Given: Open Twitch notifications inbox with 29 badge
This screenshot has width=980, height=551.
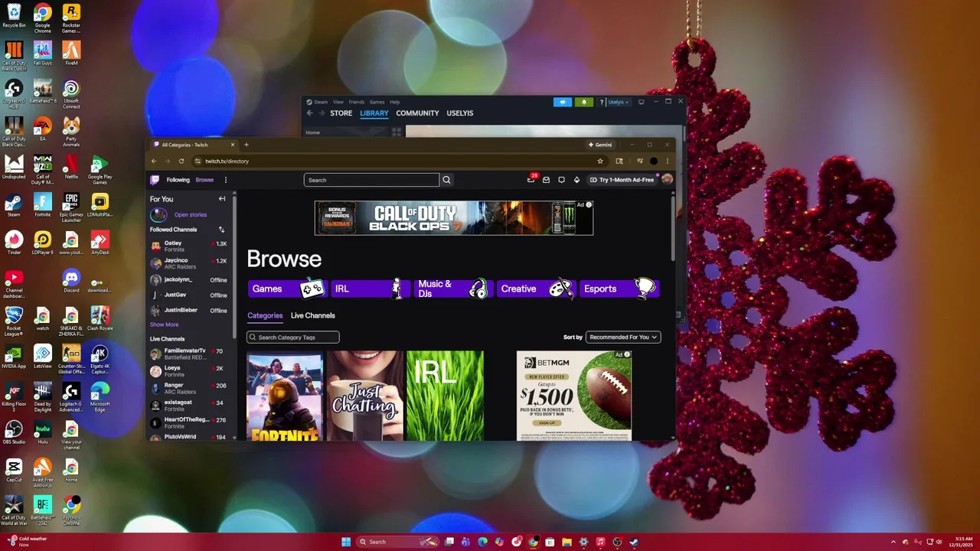Looking at the screenshot, I should 531,179.
